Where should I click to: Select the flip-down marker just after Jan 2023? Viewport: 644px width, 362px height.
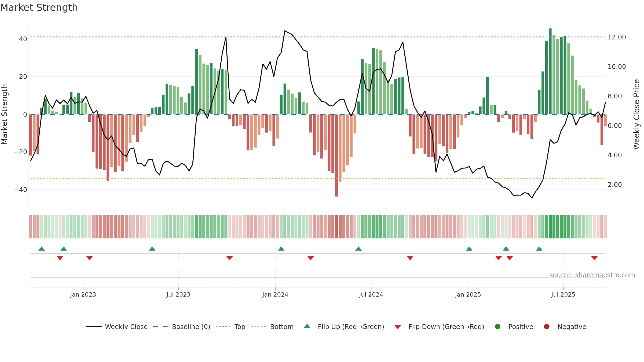(x=90, y=258)
